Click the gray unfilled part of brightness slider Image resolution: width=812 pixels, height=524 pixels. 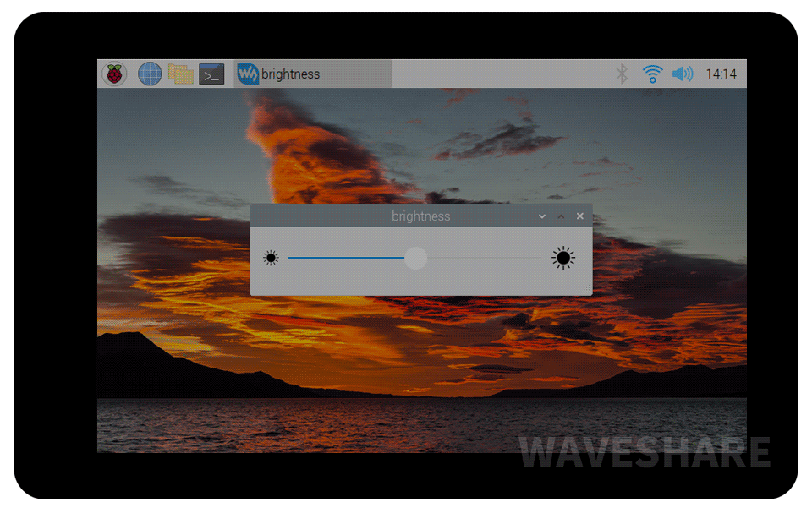coord(484,259)
